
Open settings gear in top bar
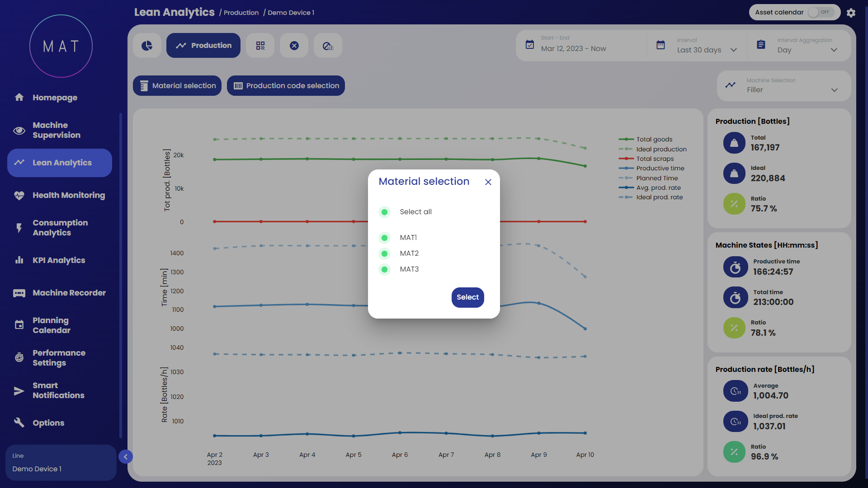(851, 13)
